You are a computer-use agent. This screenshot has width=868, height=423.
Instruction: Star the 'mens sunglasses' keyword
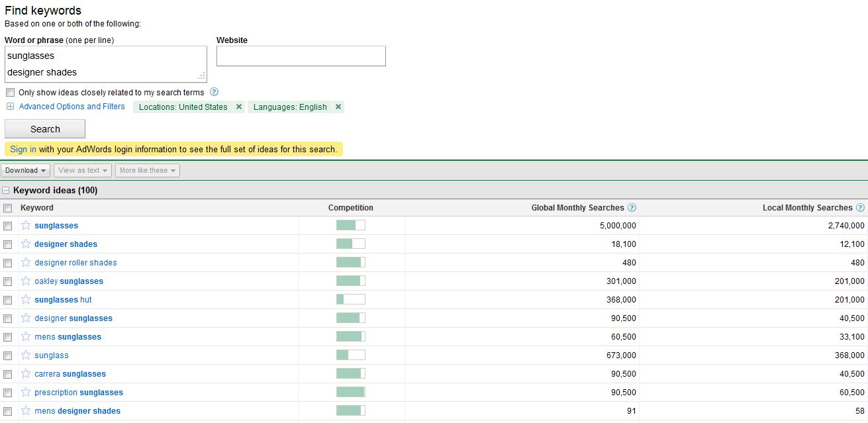click(x=26, y=337)
